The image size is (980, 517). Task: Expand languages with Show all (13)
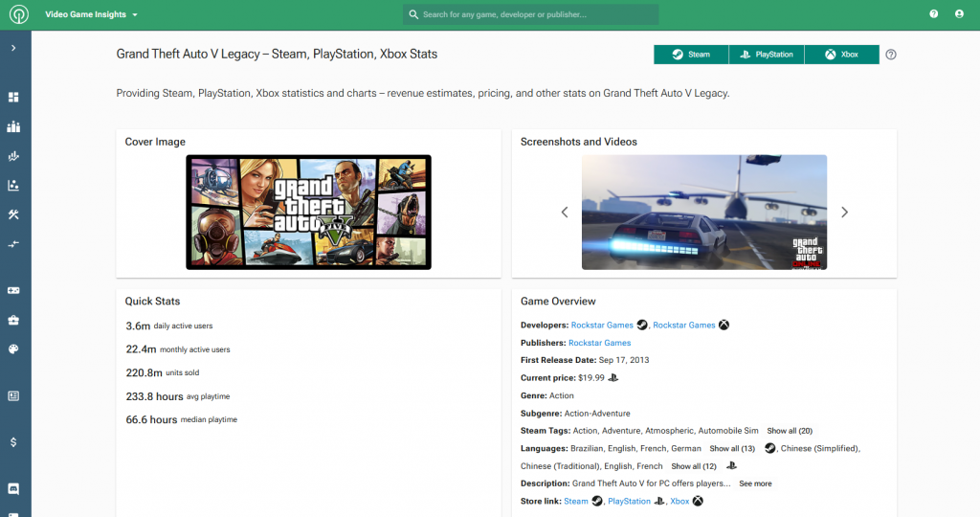(732, 448)
